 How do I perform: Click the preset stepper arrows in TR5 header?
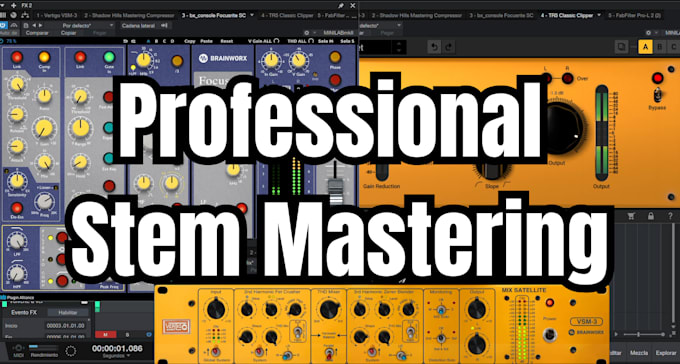click(x=399, y=46)
